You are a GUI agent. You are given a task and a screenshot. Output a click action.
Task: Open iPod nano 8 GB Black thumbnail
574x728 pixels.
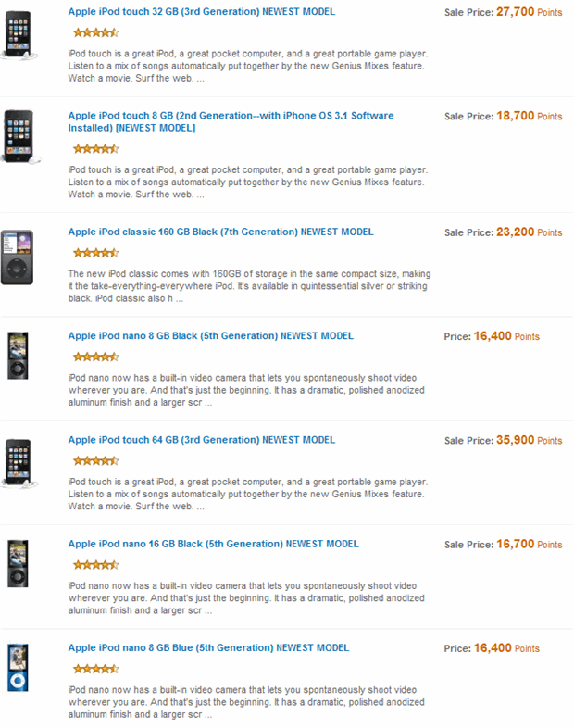(x=18, y=356)
